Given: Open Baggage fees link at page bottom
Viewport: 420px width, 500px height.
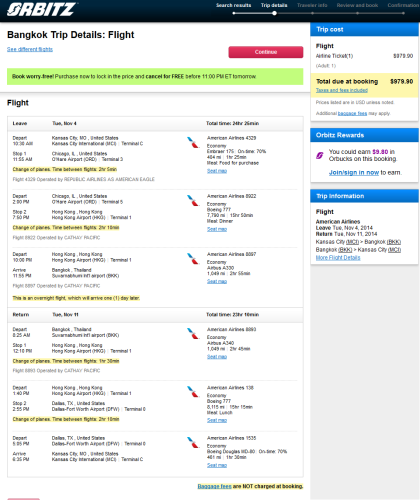Looking at the screenshot, I should [214, 486].
